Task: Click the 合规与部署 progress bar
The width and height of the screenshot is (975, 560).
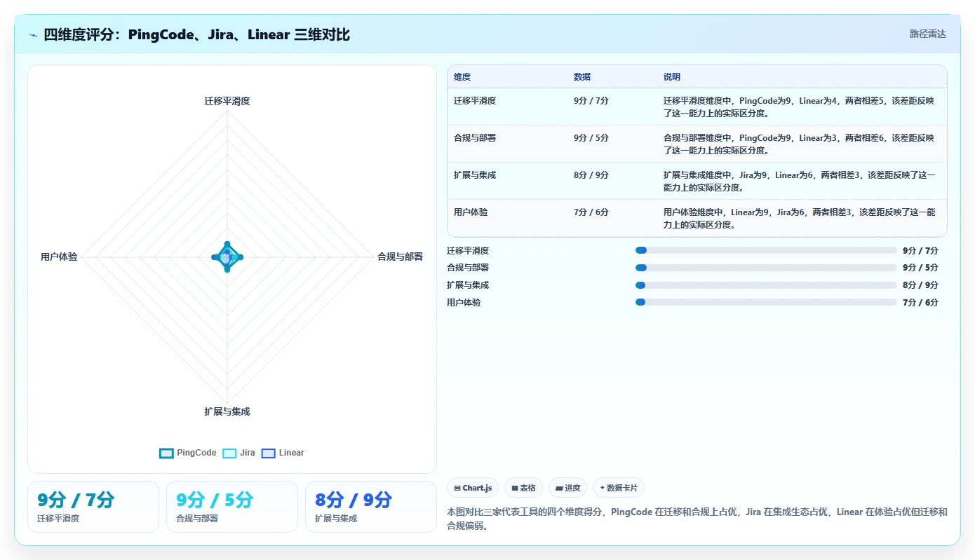Action: [766, 268]
